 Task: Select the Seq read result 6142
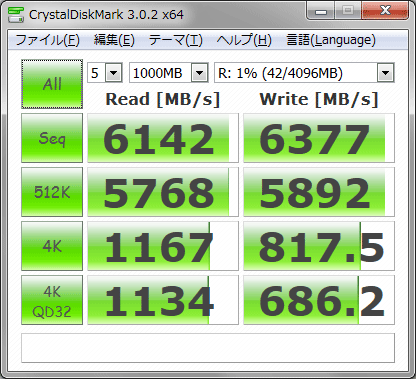tap(163, 138)
